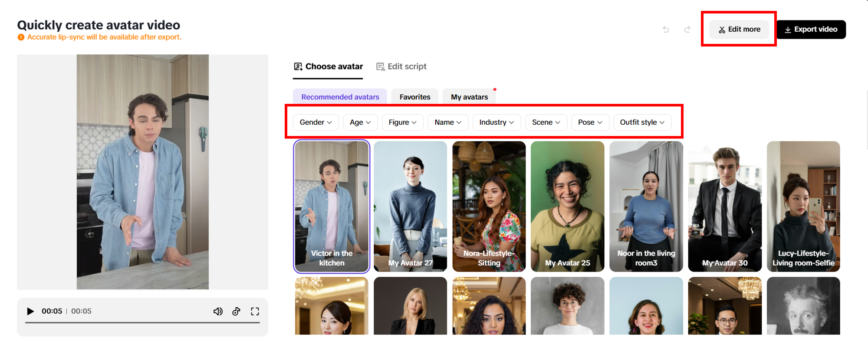This screenshot has height=342, width=868.
Task: Switch to the Edit script tab
Action: pos(401,66)
